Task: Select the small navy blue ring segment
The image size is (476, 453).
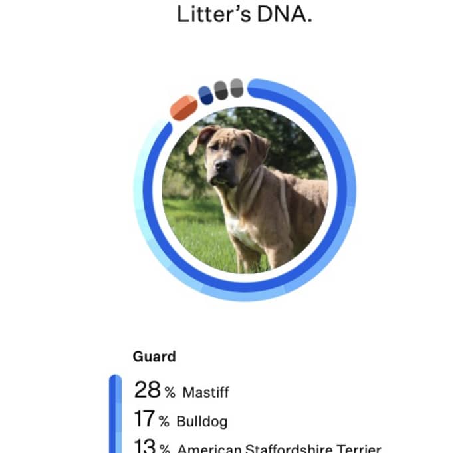Action: [206, 95]
